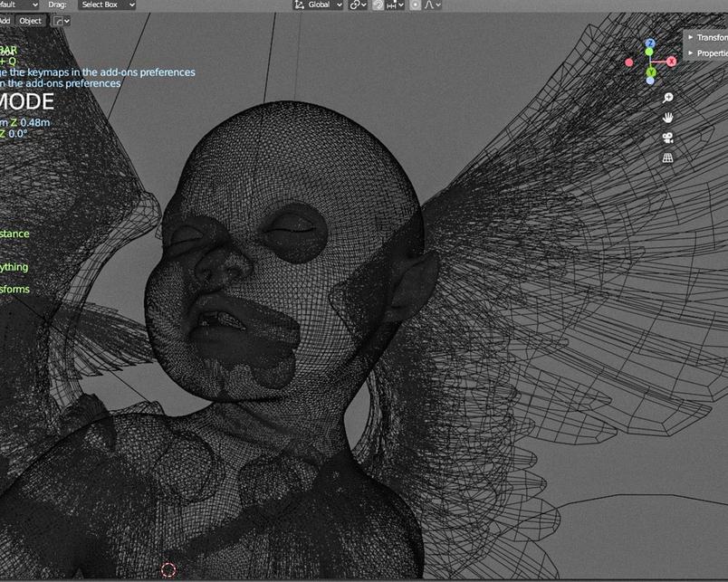Click the 3D cursor circle
This screenshot has height=582, width=728.
tap(168, 569)
